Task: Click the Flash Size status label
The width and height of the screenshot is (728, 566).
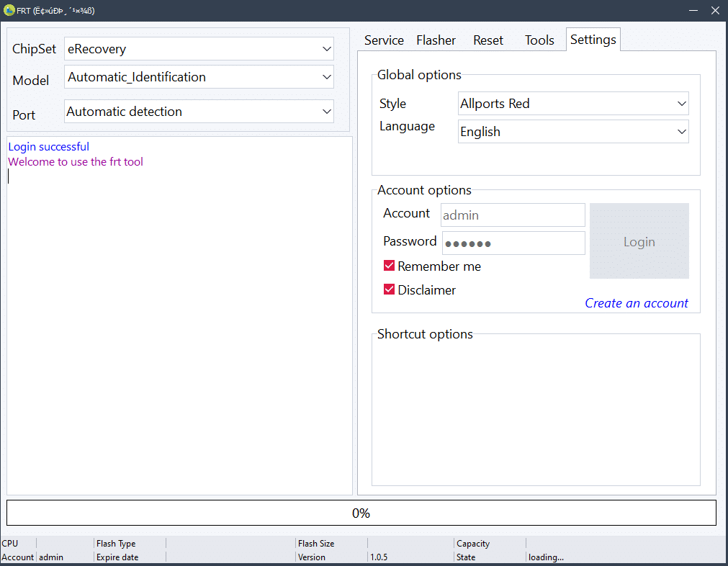Action: tap(315, 543)
